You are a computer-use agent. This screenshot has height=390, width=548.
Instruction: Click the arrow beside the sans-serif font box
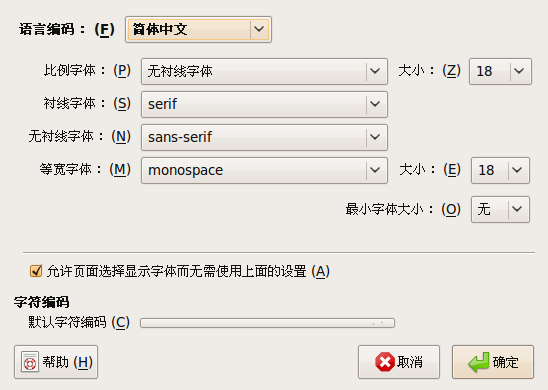tap(375, 137)
